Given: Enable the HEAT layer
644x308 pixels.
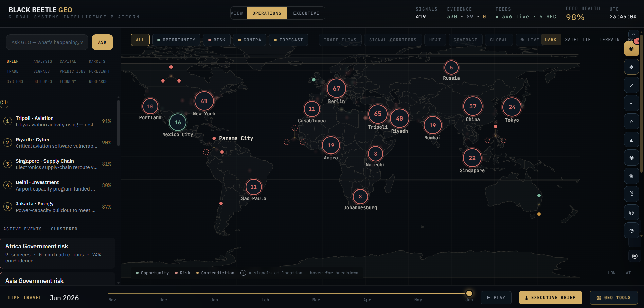Looking at the screenshot, I should [x=435, y=40].
